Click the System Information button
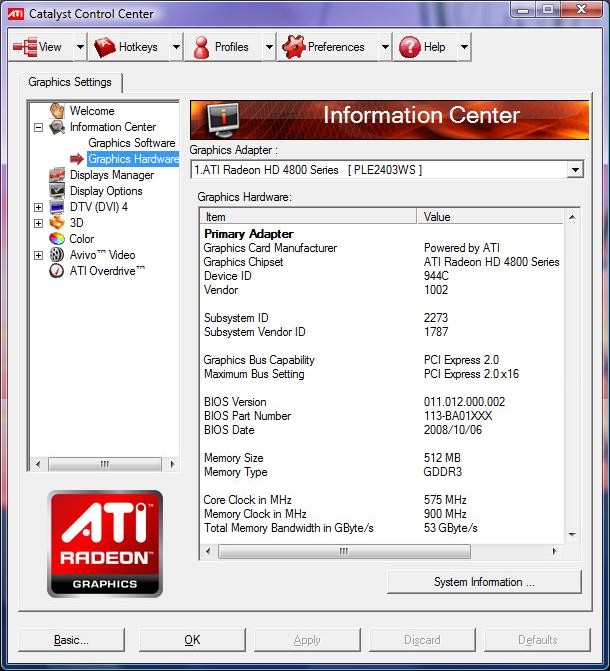610x671 pixels. pos(484,582)
